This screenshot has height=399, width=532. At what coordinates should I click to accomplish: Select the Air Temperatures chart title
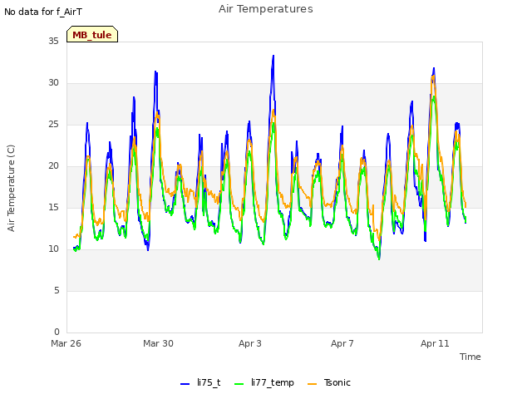coord(266,9)
